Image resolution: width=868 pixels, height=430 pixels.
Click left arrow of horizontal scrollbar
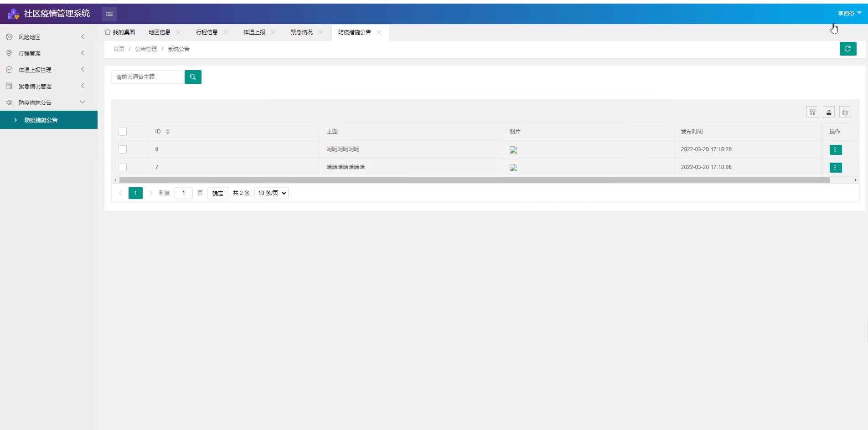click(115, 180)
